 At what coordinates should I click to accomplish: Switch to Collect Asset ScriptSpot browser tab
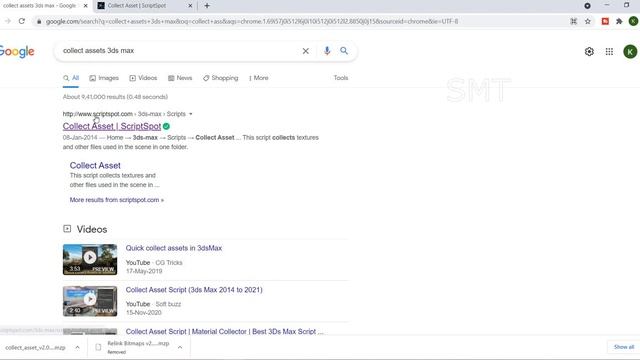tap(144, 6)
